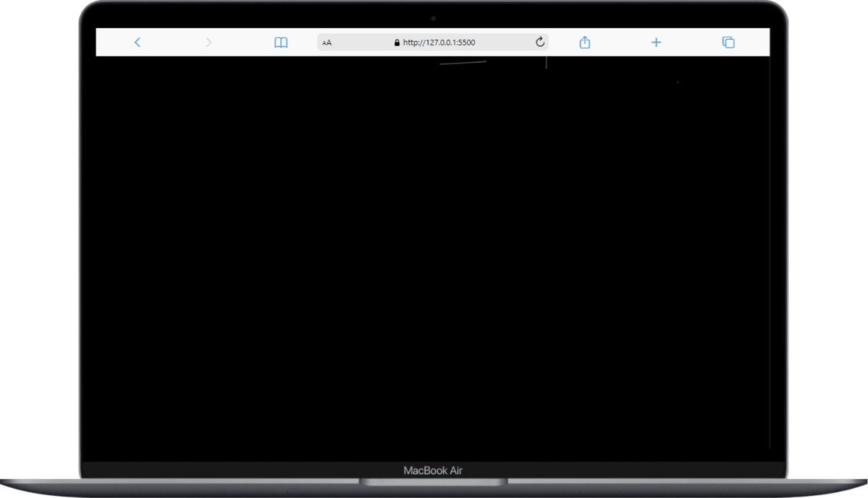
Task: Open the AA reader text-size menu
Action: tap(327, 43)
